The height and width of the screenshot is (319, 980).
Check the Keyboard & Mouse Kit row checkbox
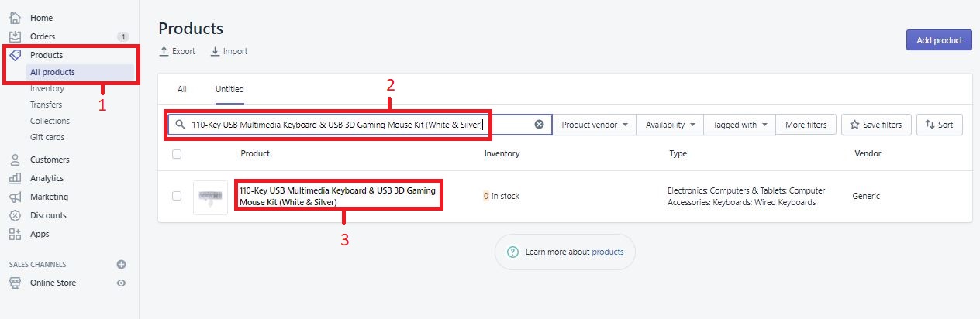(177, 196)
